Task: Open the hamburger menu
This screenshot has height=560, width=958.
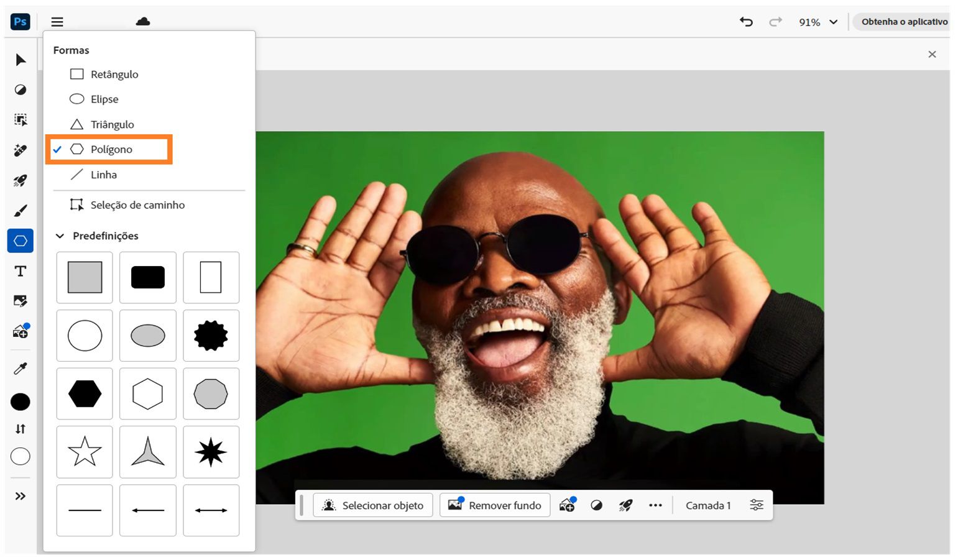Action: click(57, 21)
